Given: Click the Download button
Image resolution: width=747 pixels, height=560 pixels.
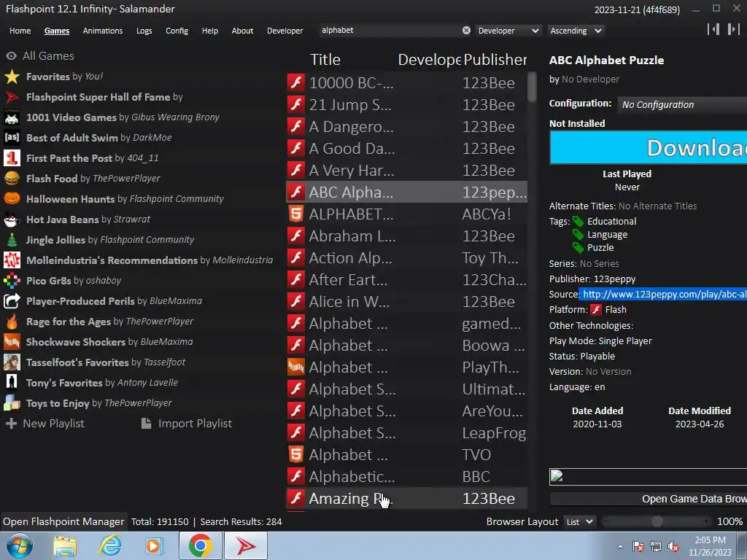Looking at the screenshot, I should [x=649, y=147].
